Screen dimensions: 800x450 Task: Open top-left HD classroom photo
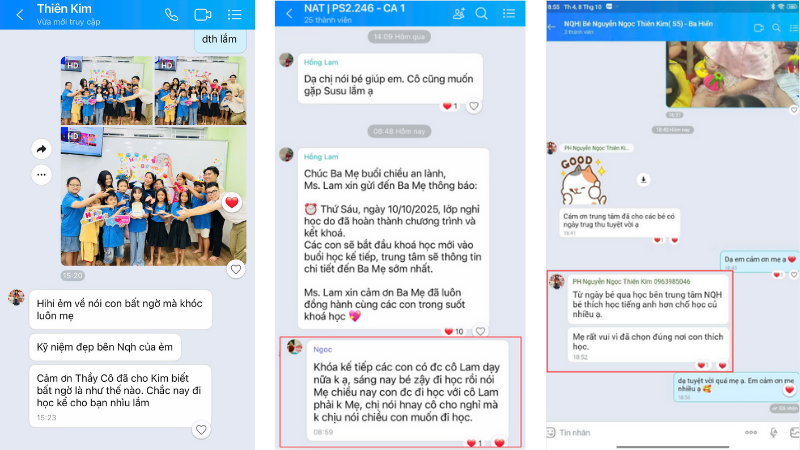(x=105, y=88)
